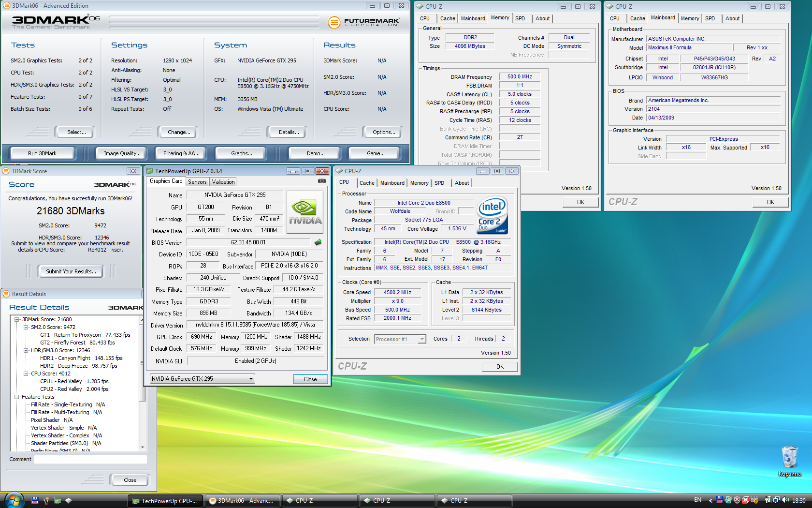This screenshot has height=508, width=812.
Task: Click OK in the CPU-Z Mainboard window
Action: click(x=770, y=202)
